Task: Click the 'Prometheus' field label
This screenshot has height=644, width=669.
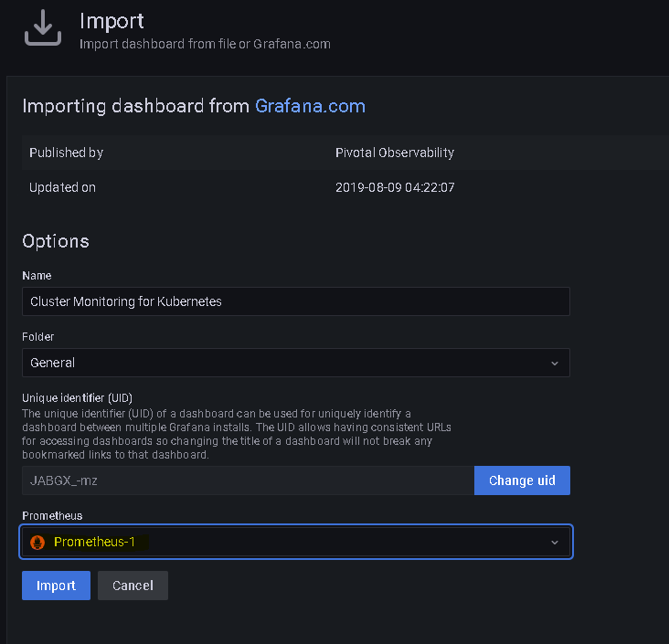Action: tap(52, 515)
